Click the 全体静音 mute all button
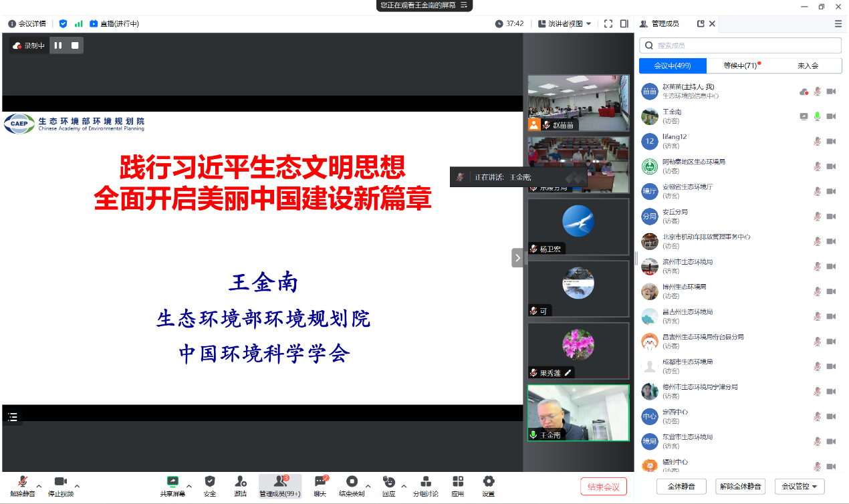This screenshot has width=849, height=504. pos(681,487)
